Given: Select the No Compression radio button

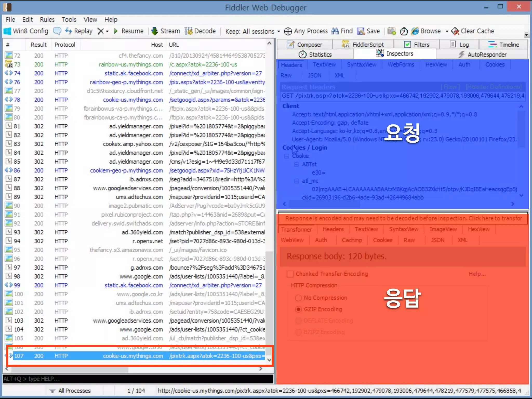Looking at the screenshot, I should click(298, 298).
